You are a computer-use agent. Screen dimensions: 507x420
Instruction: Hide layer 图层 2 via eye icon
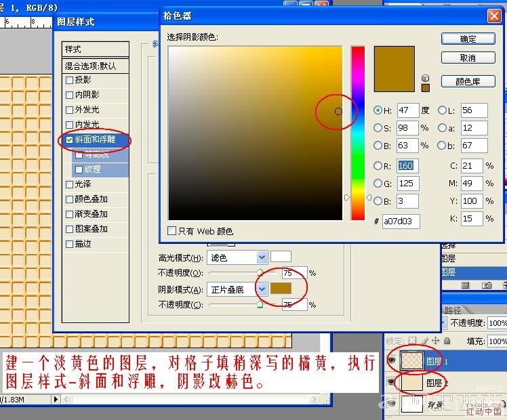pyautogui.click(x=391, y=382)
